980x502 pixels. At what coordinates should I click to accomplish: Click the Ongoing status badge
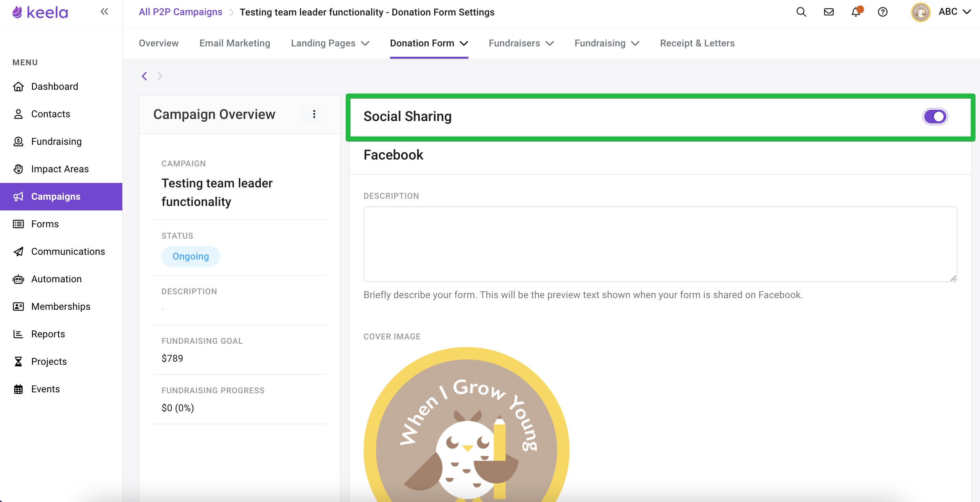point(191,256)
